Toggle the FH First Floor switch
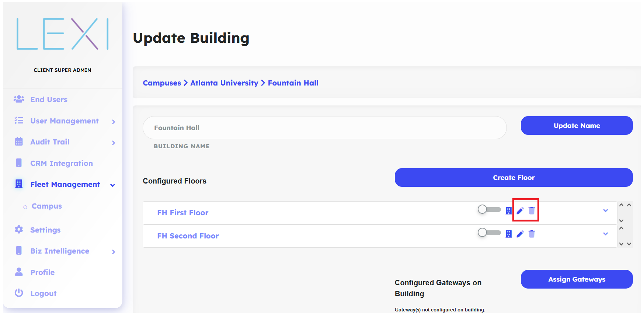 pos(489,210)
